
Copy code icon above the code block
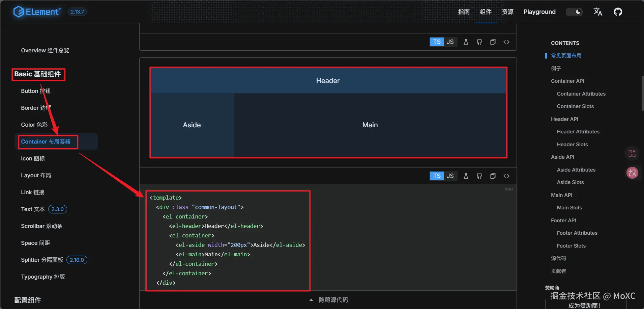tap(493, 176)
